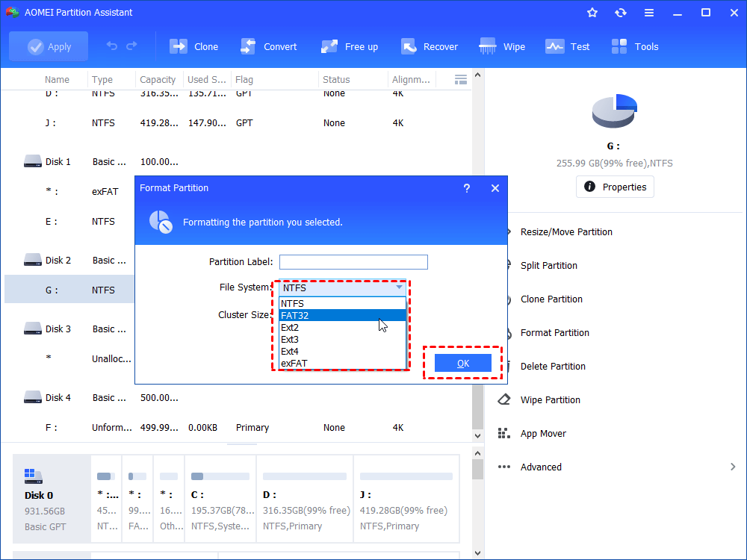This screenshot has width=747, height=560.
Task: Click the refresh icon in title bar
Action: coord(620,13)
